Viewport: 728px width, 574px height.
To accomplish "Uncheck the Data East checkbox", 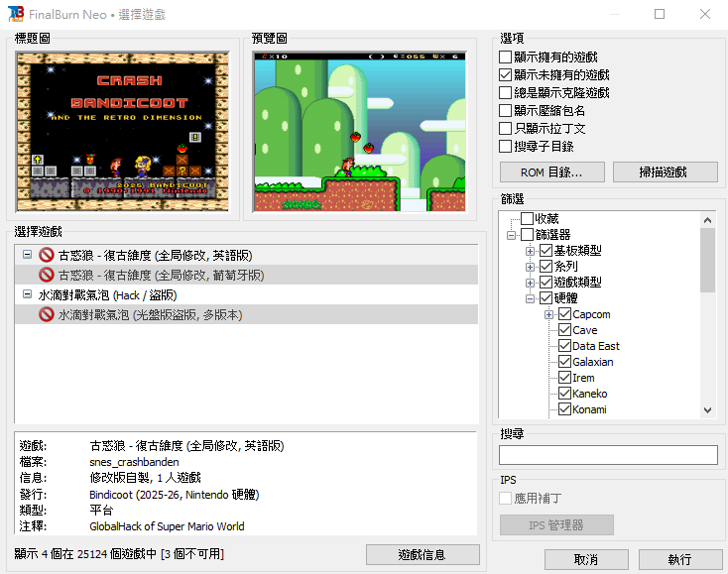I will pyautogui.click(x=564, y=346).
